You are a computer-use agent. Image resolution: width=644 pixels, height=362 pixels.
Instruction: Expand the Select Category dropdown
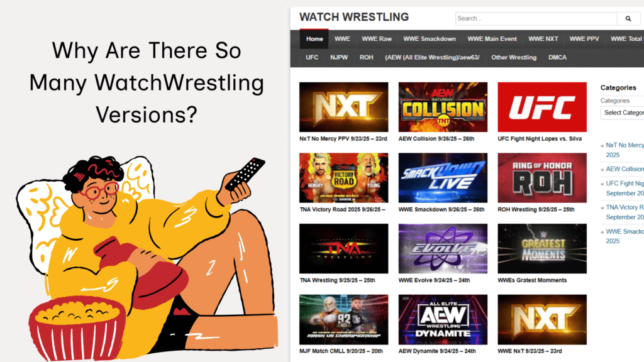(x=622, y=113)
